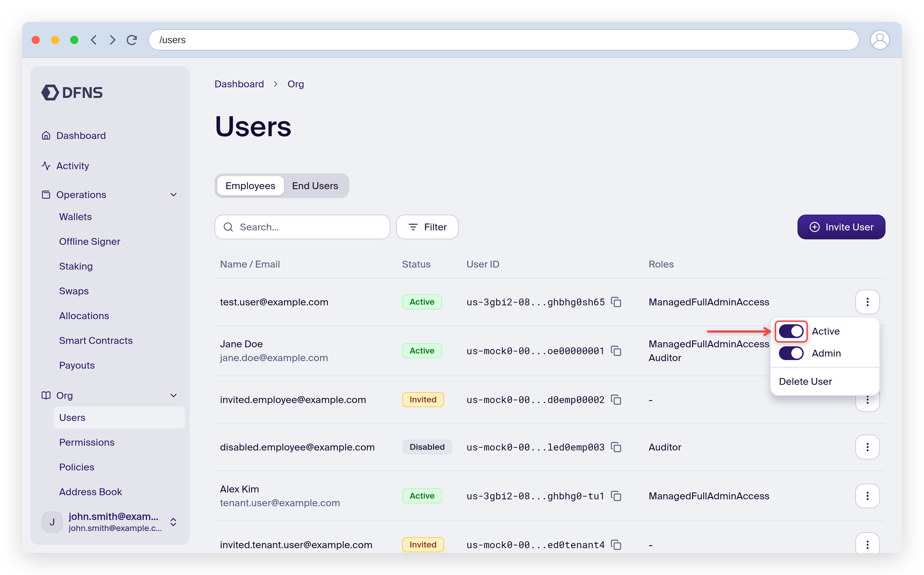Viewport: 924px width, 575px height.
Task: Select Users in the sidebar
Action: [119, 417]
